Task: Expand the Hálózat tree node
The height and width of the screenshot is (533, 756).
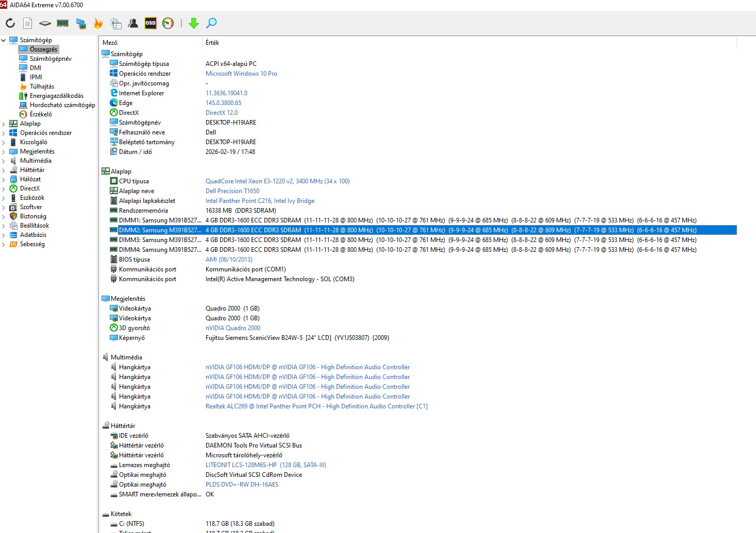Action: tap(4, 179)
